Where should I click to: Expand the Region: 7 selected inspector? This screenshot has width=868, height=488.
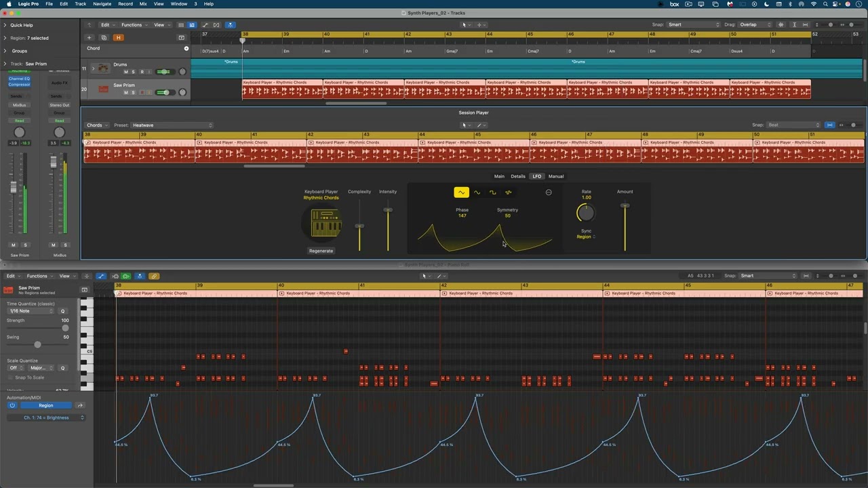click(x=5, y=38)
